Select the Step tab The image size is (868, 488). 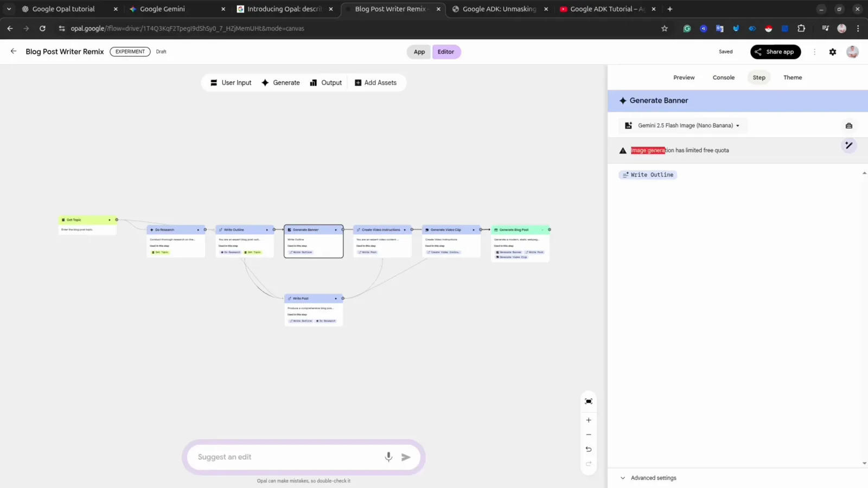pos(759,78)
